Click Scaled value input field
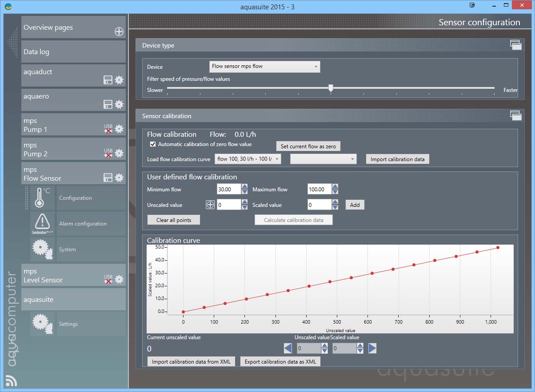This screenshot has width=535, height=392. click(x=319, y=204)
